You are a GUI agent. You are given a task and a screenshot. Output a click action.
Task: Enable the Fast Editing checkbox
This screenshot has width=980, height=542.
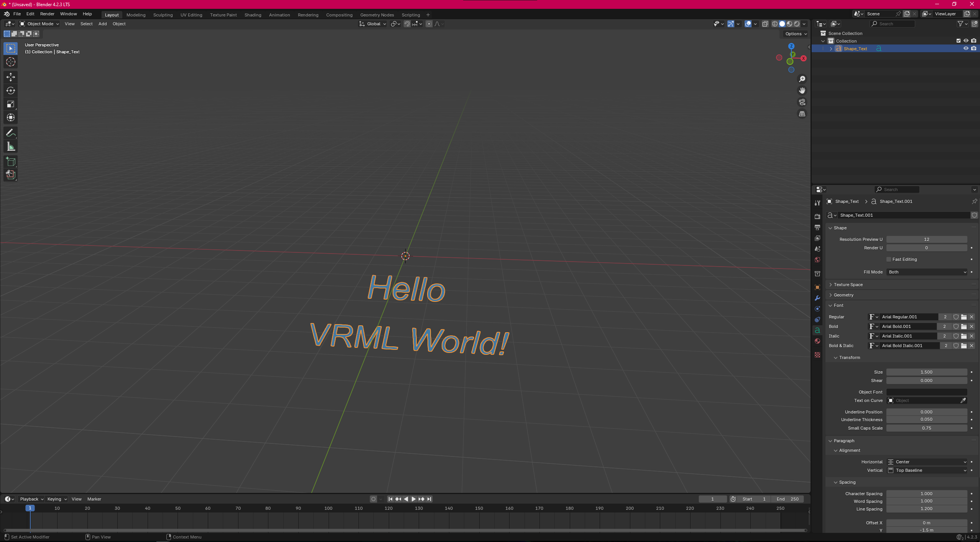click(x=888, y=259)
